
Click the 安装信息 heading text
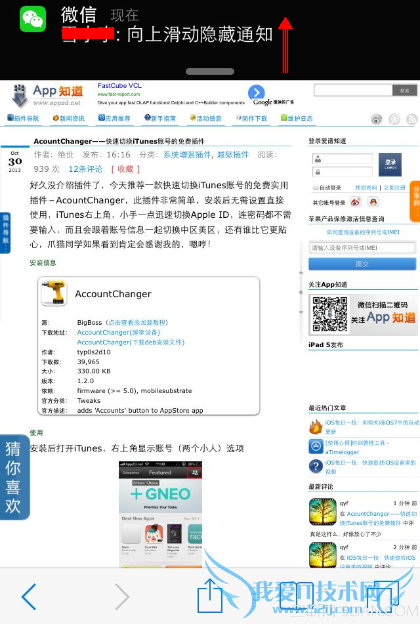(x=43, y=263)
